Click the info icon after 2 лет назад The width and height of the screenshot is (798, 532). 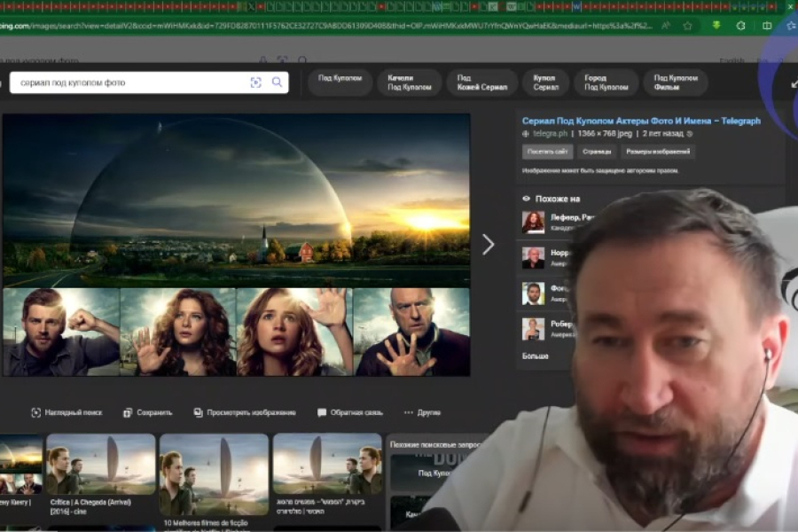click(690, 134)
